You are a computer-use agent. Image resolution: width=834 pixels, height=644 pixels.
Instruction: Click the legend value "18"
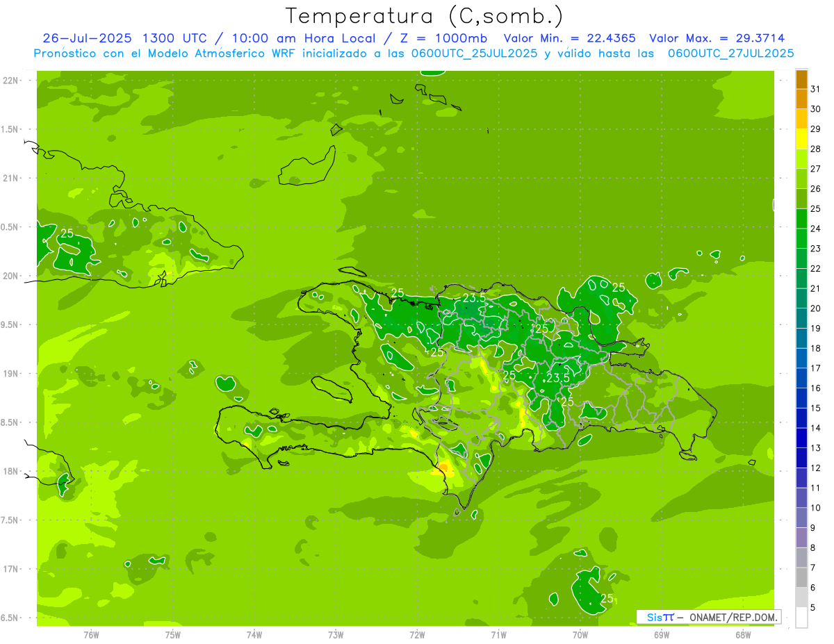click(816, 348)
